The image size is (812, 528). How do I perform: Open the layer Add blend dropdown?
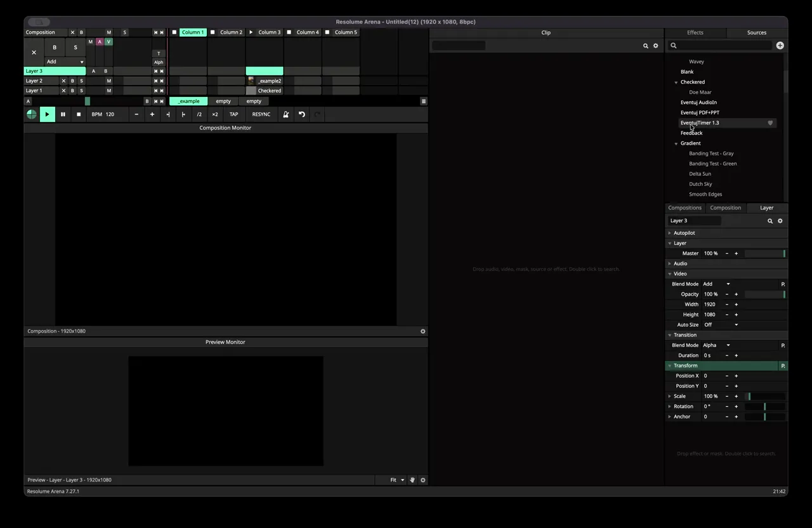[x=65, y=62]
